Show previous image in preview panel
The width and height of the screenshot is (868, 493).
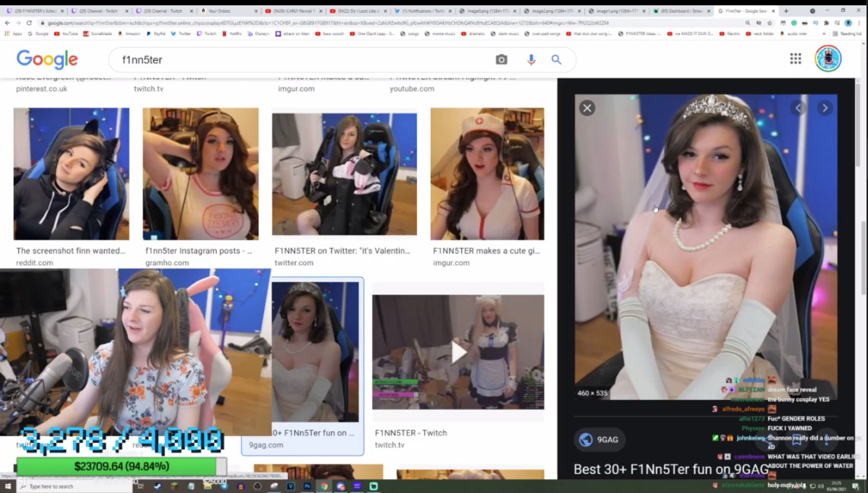click(x=799, y=108)
